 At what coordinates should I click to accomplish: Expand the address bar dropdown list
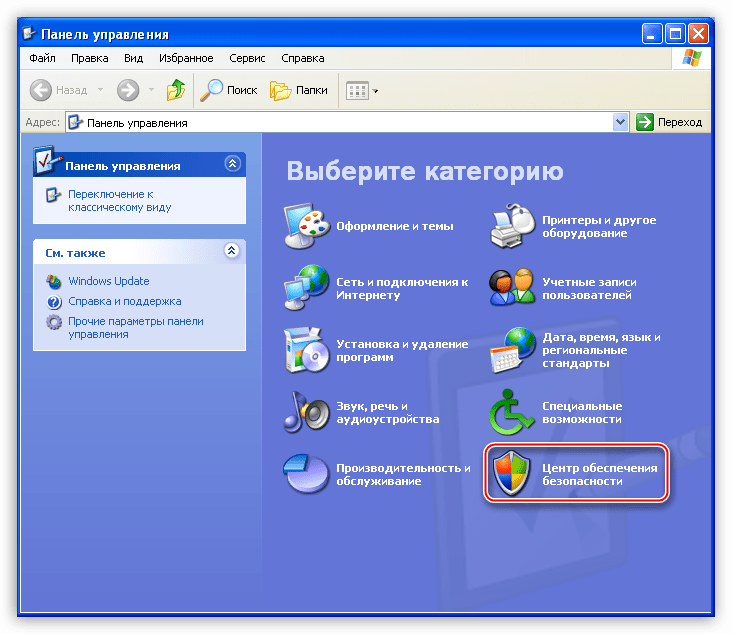[620, 122]
